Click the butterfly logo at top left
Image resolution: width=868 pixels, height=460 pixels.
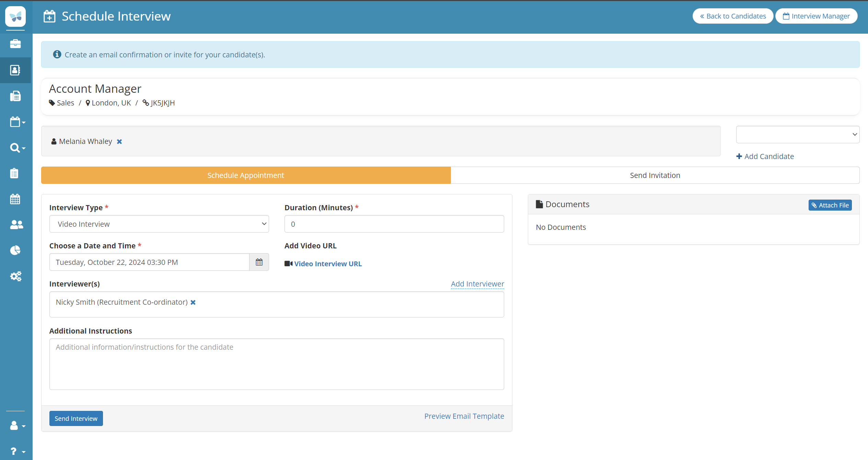[x=15, y=16]
